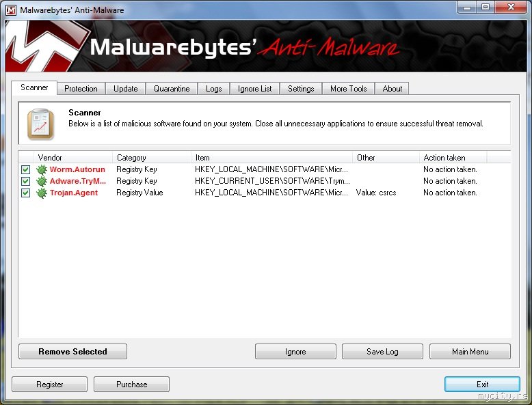
Task: Click the bug icon beside Worm.Autorun
Action: (42, 169)
